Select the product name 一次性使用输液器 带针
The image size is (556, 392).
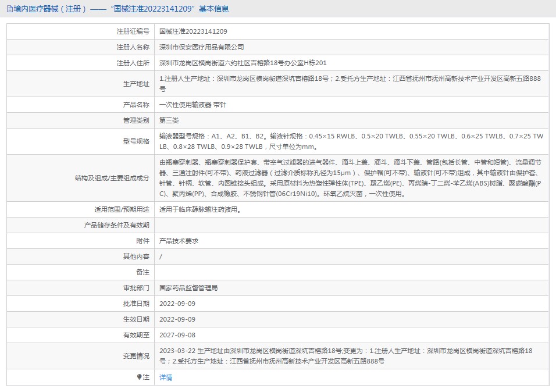(193, 105)
